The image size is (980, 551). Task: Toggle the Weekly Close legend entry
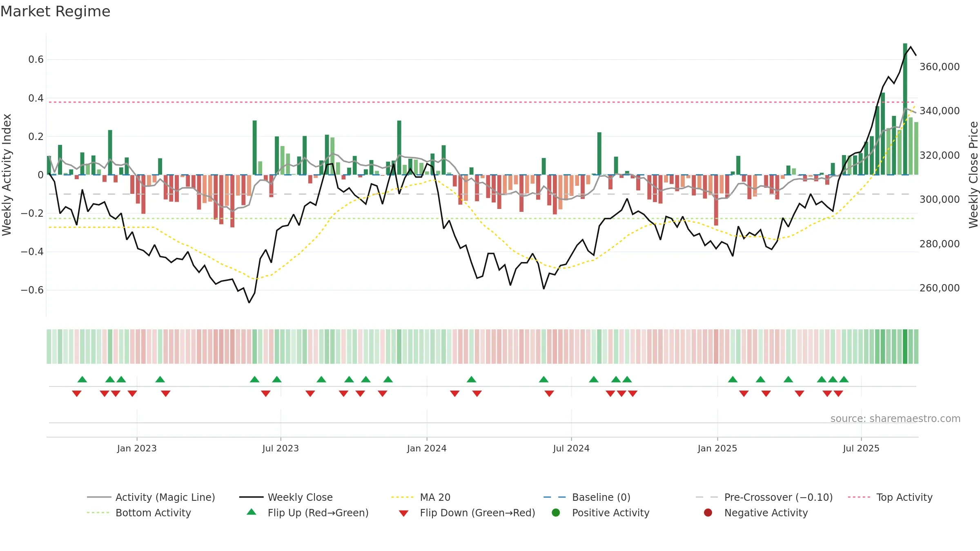[x=286, y=497]
